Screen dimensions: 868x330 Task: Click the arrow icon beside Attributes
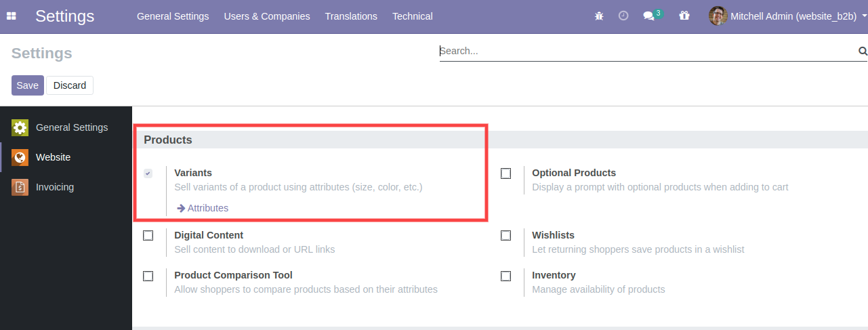pyautogui.click(x=181, y=208)
